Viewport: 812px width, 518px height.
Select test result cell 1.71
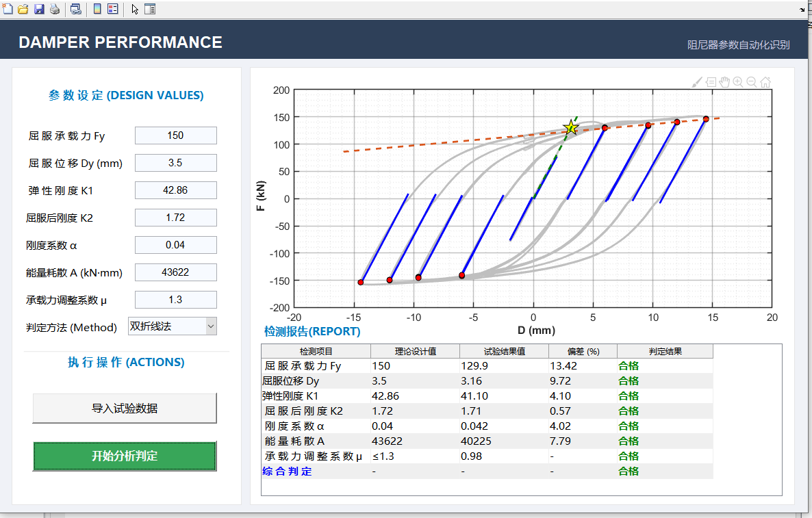505,411
